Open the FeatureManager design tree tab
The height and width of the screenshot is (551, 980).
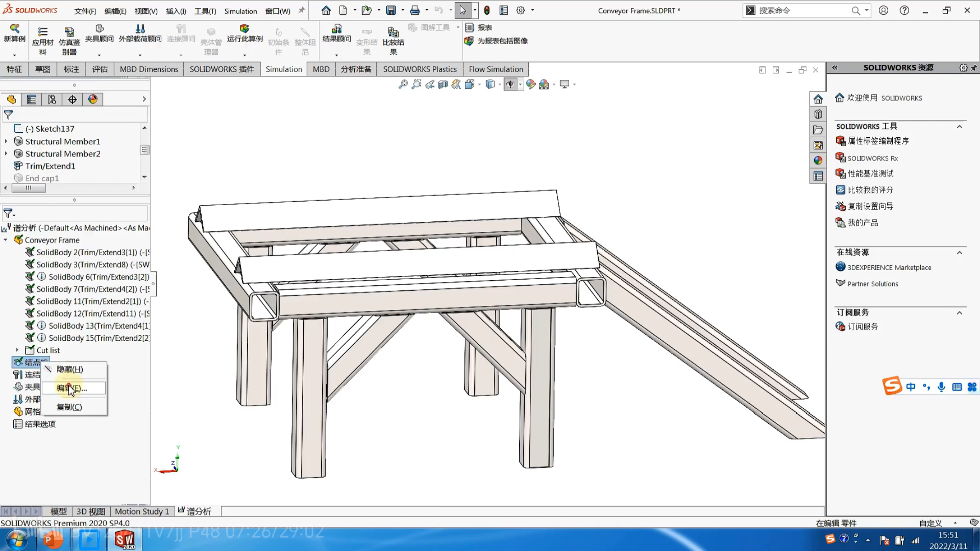tap(11, 99)
